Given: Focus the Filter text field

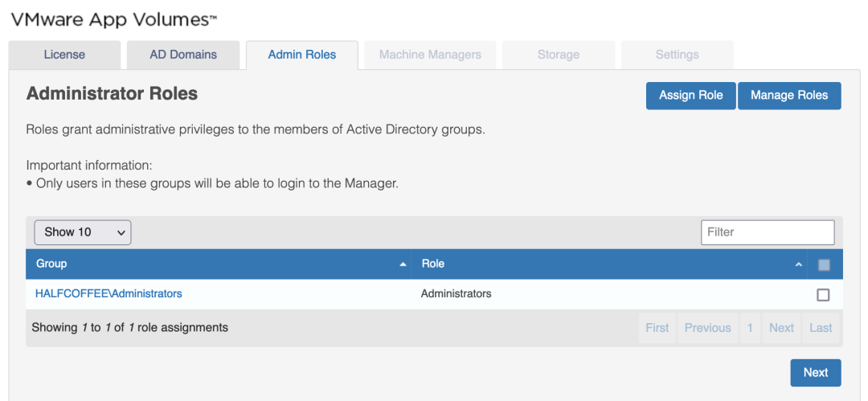Looking at the screenshot, I should point(768,232).
